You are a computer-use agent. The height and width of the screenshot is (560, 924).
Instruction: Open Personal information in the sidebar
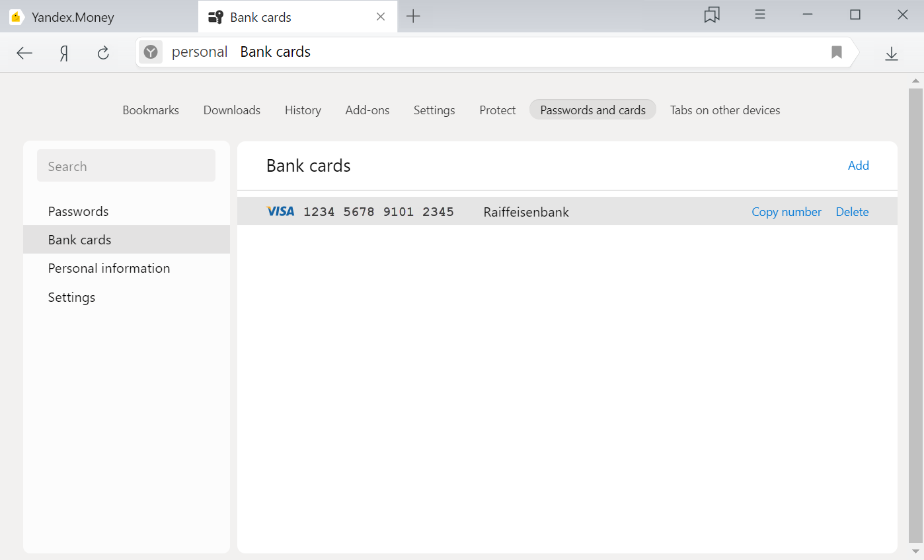(x=126, y=268)
